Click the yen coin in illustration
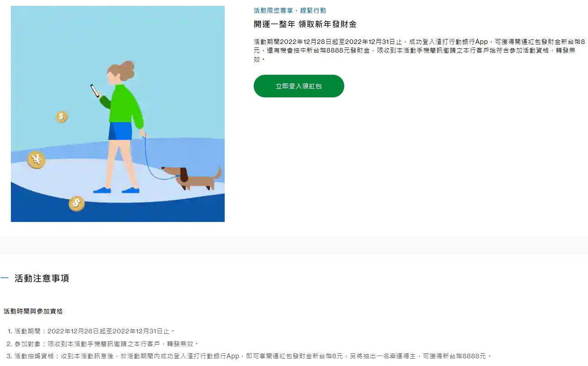The width and height of the screenshot is (588, 366). point(36,160)
